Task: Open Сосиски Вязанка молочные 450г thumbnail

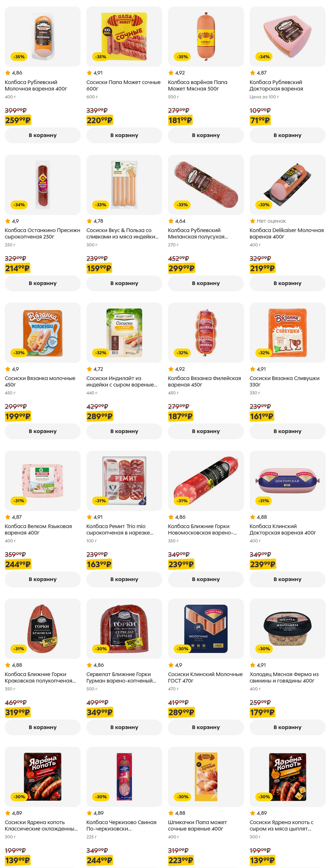Action: coord(42,332)
